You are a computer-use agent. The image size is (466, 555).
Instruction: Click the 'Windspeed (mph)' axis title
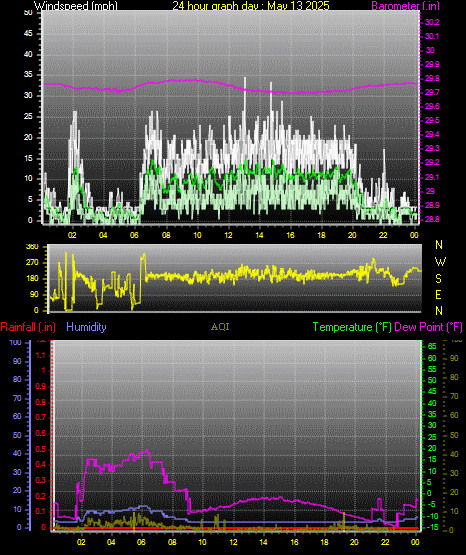[76, 5]
